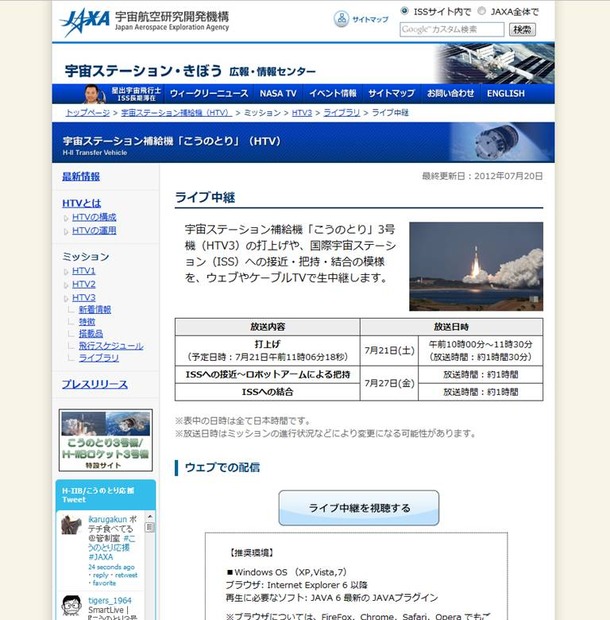Open HTV3 mission link in the sidebar
The width and height of the screenshot is (610, 620).
[84, 297]
